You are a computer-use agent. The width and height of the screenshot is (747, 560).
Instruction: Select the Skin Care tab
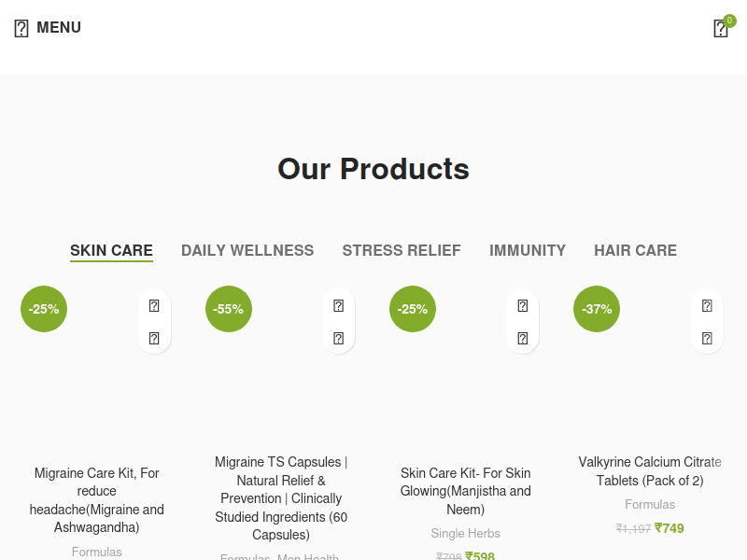(111, 250)
